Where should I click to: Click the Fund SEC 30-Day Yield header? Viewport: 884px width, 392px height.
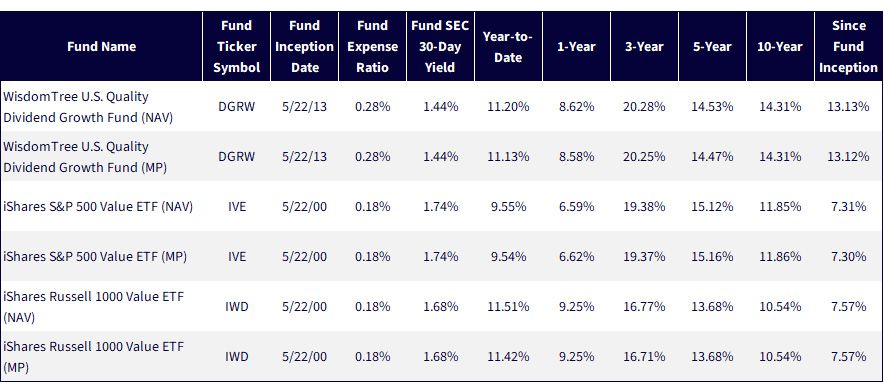440,47
